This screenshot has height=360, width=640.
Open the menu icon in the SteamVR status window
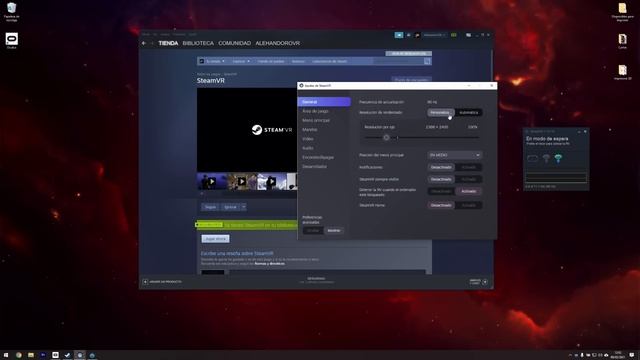click(527, 131)
